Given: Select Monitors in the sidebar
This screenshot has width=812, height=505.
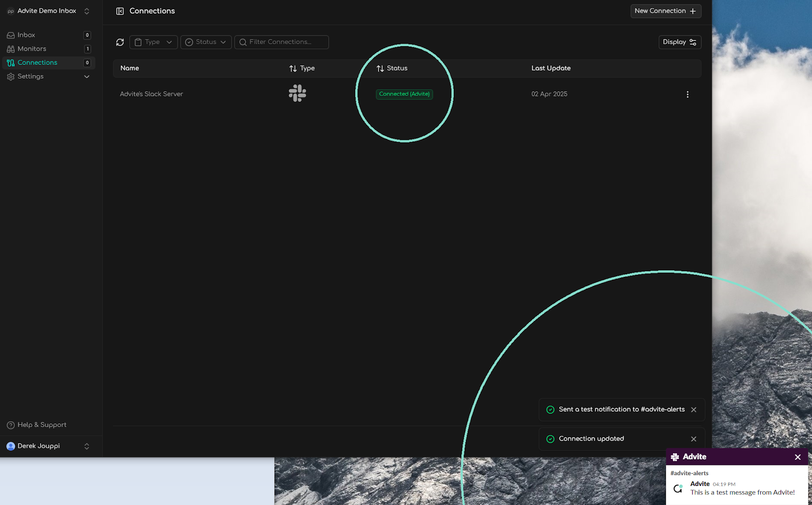Looking at the screenshot, I should [32, 49].
